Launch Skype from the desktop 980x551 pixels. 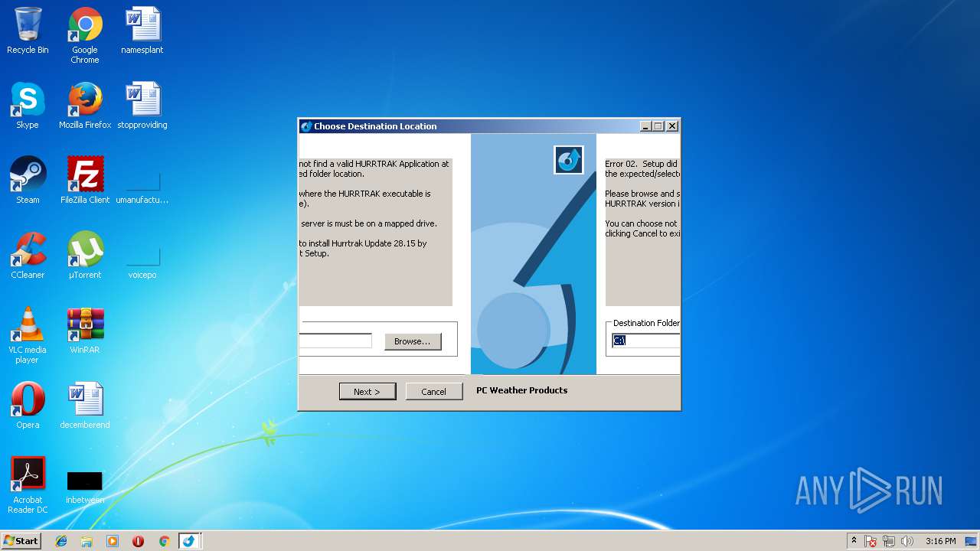(x=28, y=106)
